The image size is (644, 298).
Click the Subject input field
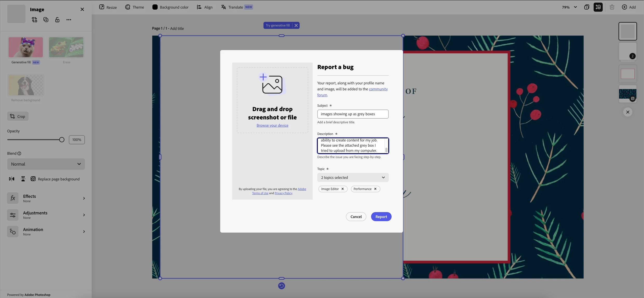tap(353, 114)
